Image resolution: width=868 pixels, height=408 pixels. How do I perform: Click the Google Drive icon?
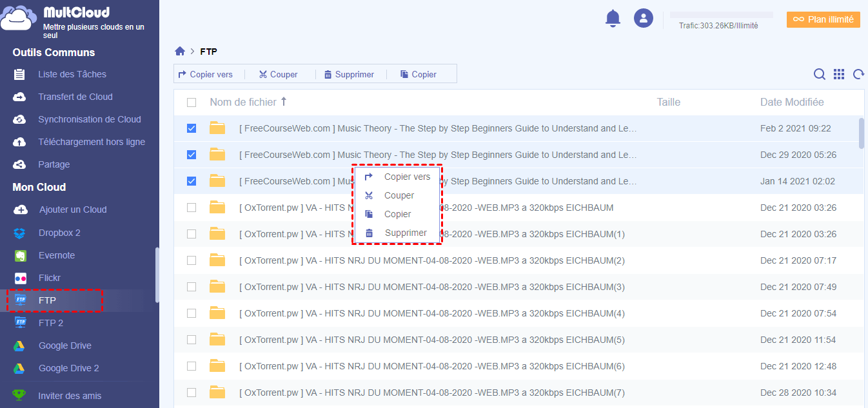pos(21,345)
